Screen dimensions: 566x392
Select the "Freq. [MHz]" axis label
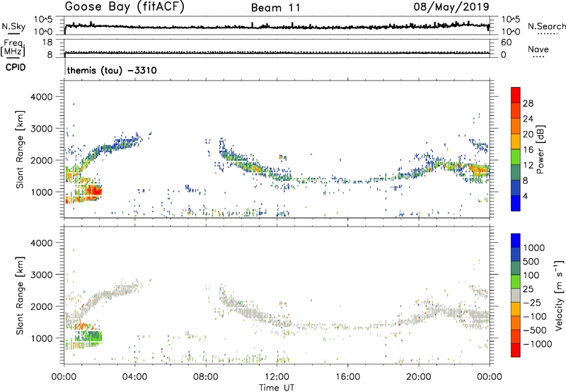click(13, 48)
